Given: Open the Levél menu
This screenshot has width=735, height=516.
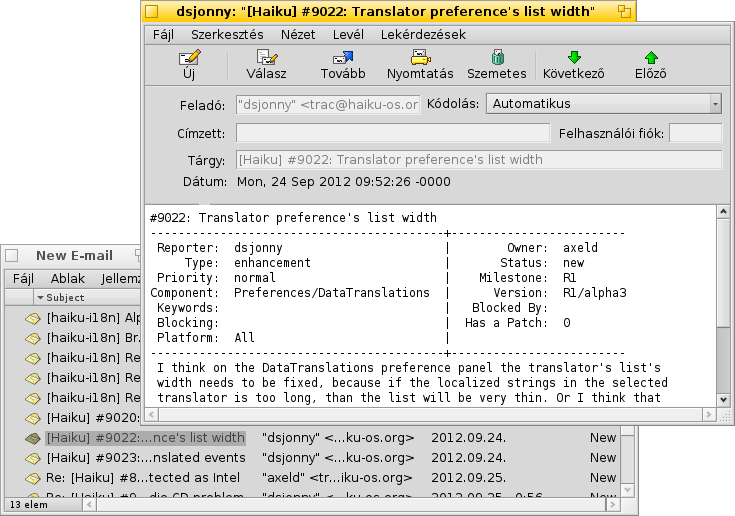Looking at the screenshot, I should 346,34.
